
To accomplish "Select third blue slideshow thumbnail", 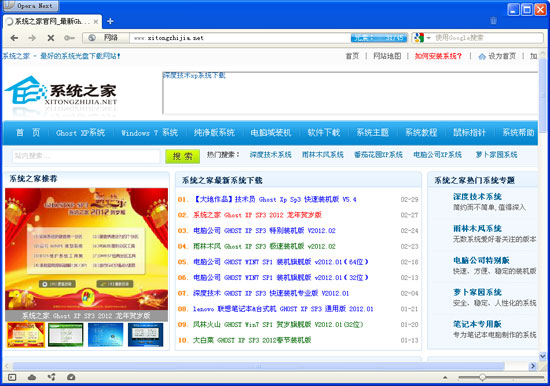I will pos(106,335).
